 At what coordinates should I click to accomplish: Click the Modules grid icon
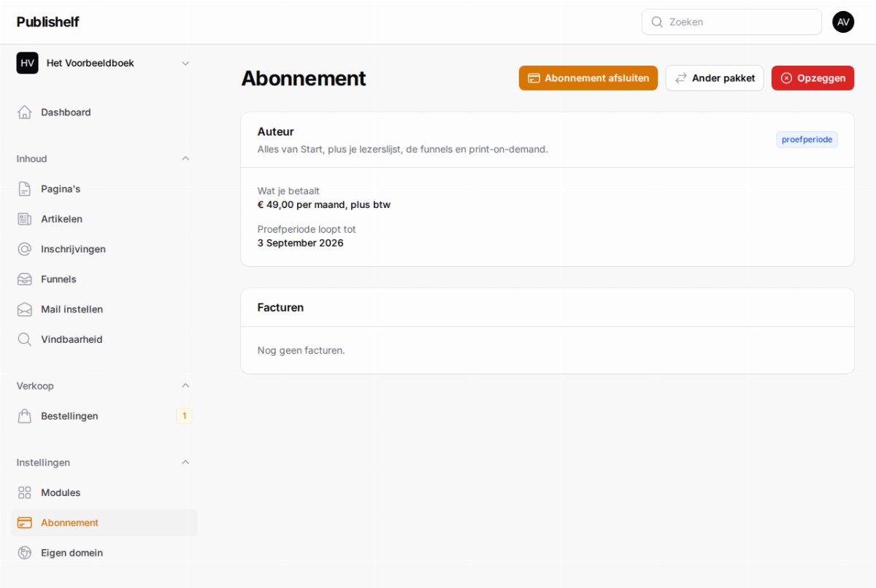point(25,492)
